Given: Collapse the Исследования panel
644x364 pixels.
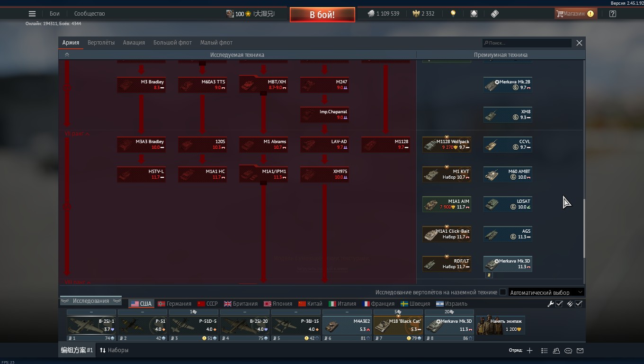Looking at the screenshot, I should (x=90, y=301).
